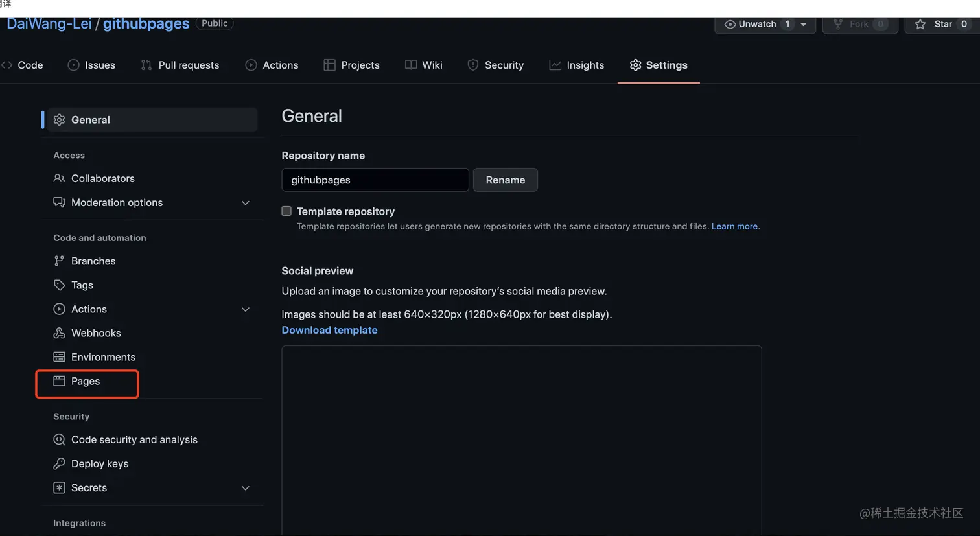Click the Security shield icon
980x536 pixels.
pyautogui.click(x=473, y=65)
